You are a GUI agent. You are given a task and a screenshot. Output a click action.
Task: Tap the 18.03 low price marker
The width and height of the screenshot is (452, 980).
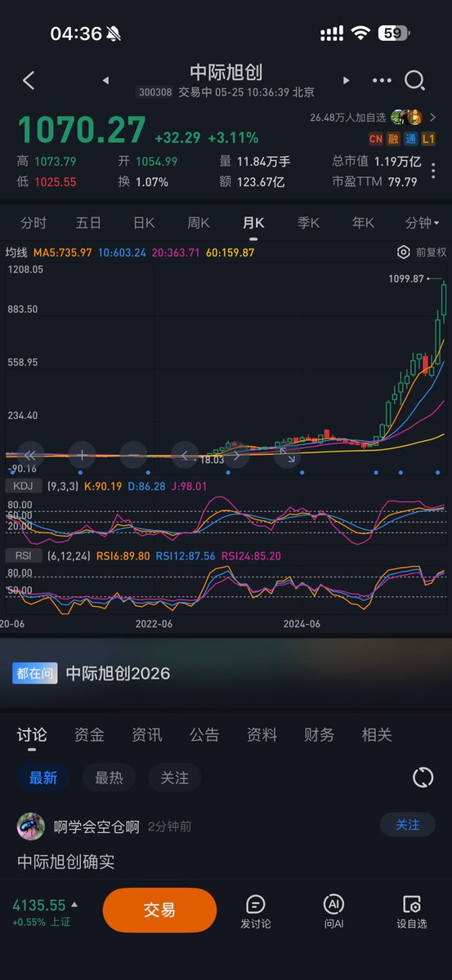213,461
